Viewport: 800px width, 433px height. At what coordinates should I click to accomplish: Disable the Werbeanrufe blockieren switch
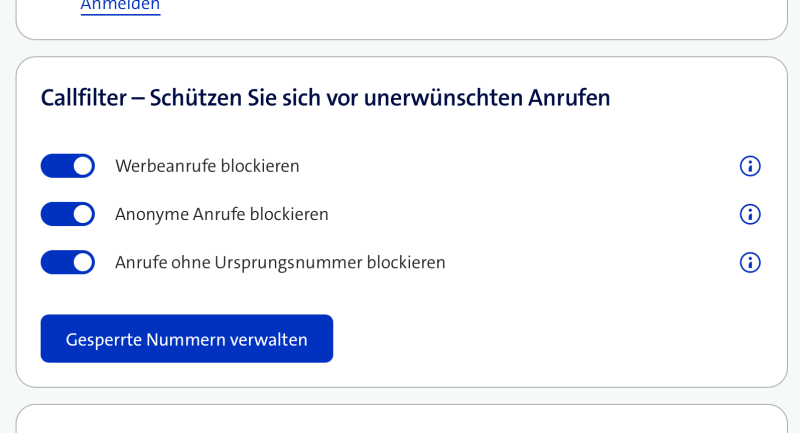click(68, 166)
